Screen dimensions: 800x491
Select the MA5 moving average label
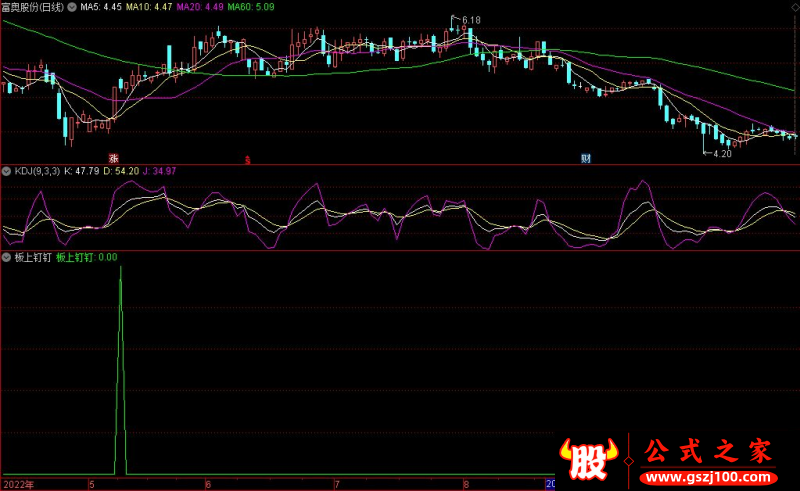(100, 6)
